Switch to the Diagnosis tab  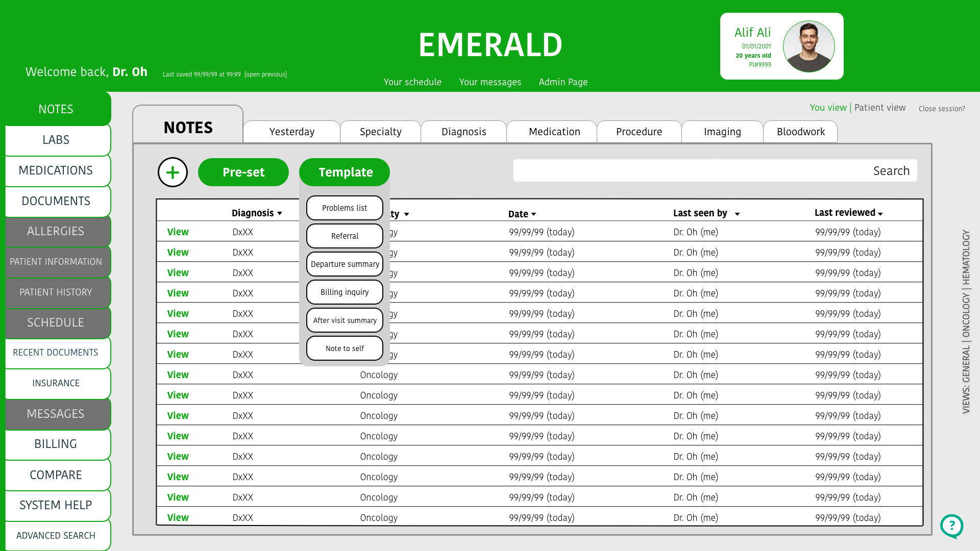[x=464, y=132]
